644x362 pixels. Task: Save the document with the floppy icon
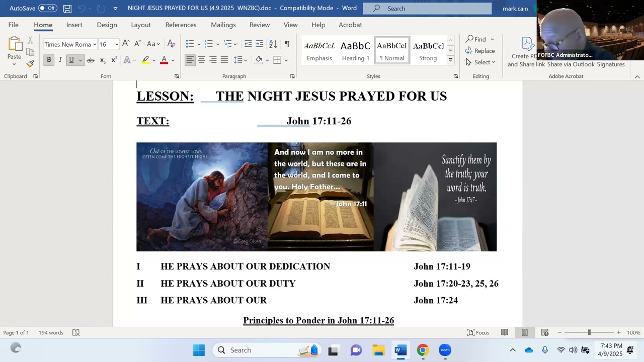point(67,9)
